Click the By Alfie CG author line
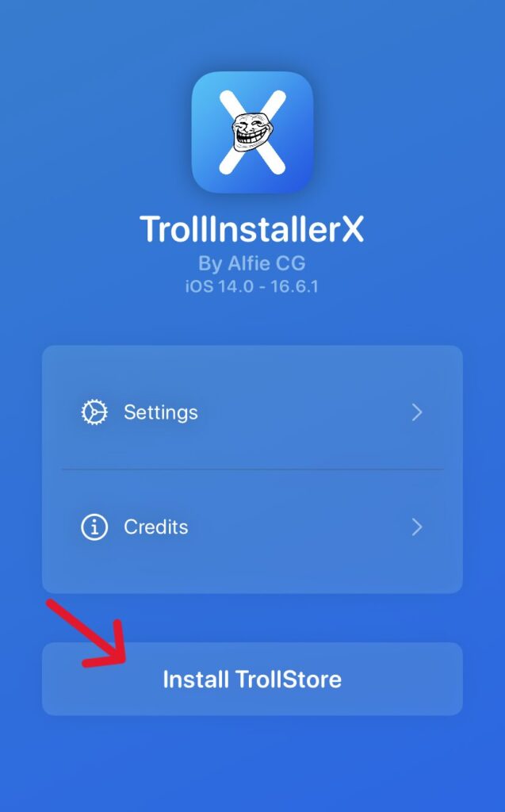 pos(252,263)
